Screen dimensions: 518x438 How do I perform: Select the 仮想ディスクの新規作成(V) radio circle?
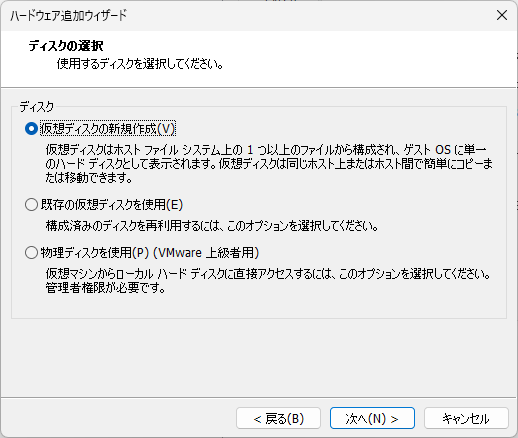31,129
